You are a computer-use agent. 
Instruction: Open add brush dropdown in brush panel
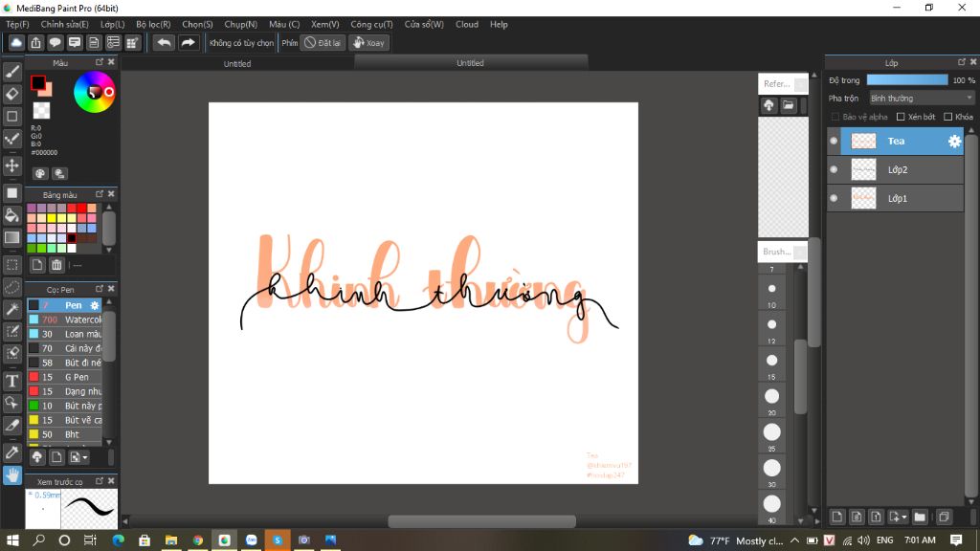(x=78, y=457)
